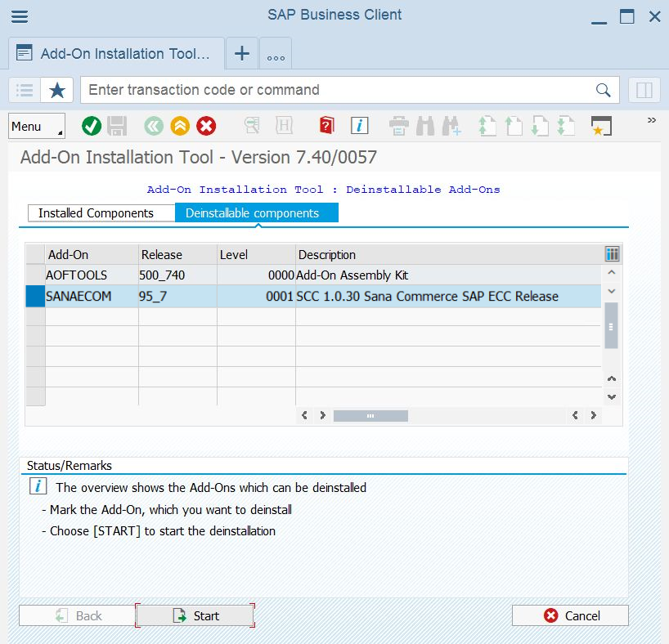
Task: Click the green Back arrow icon
Action: click(154, 126)
